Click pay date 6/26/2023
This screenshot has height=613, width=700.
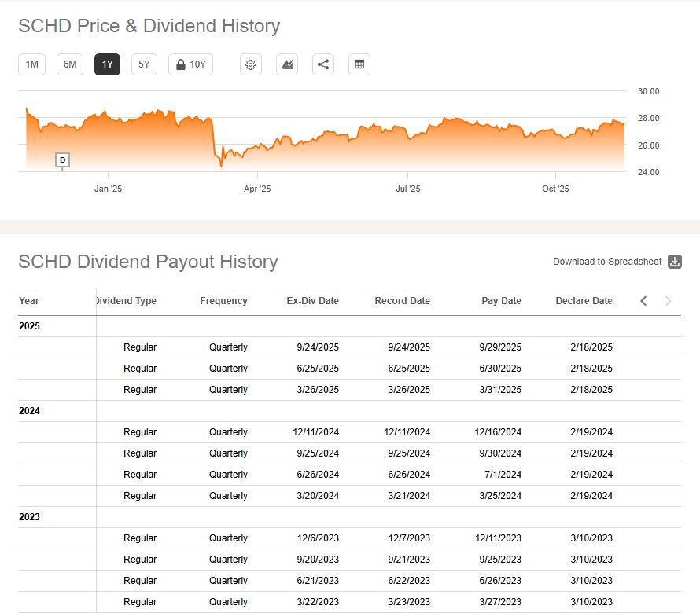500,581
